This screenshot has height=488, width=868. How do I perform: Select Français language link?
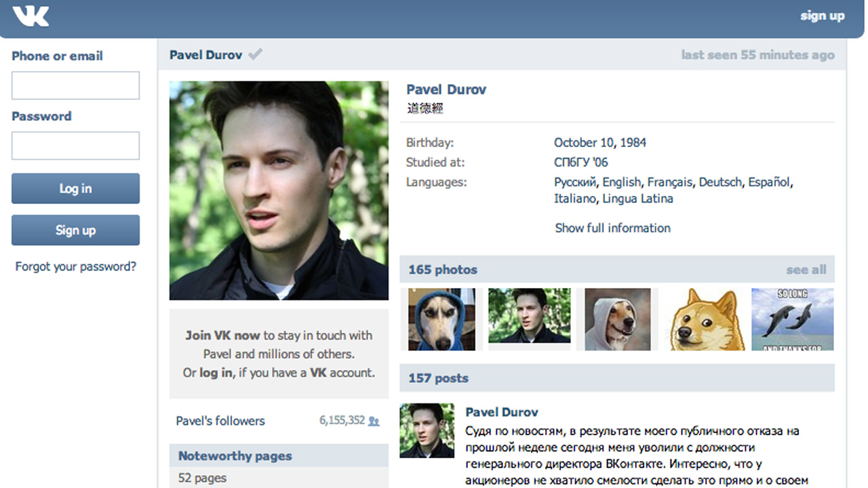[x=670, y=182]
